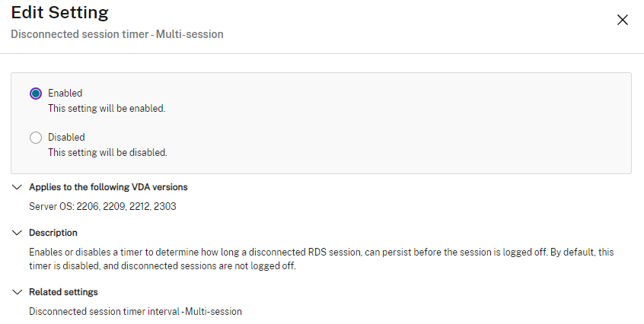Viewport: 644px width, 324px height.
Task: Collapse the VDA versions section chevron
Action: (x=17, y=187)
